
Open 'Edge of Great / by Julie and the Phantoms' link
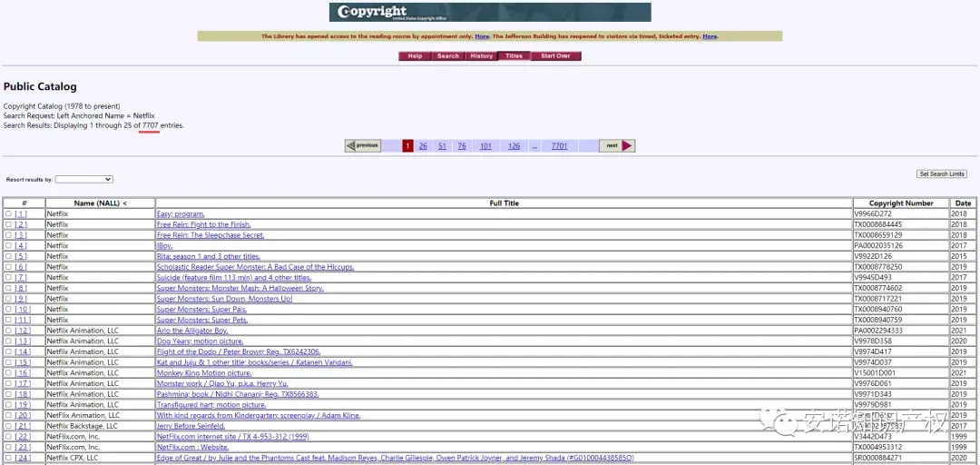pyautogui.click(x=396, y=458)
